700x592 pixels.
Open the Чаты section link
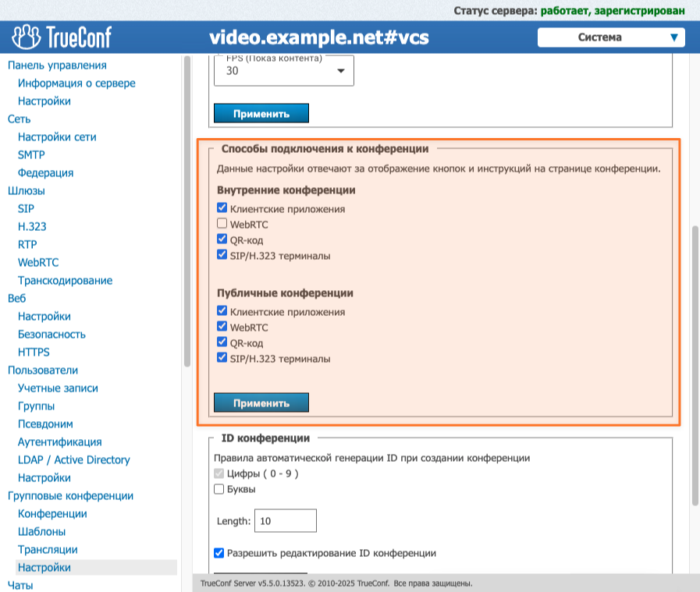[x=20, y=585]
